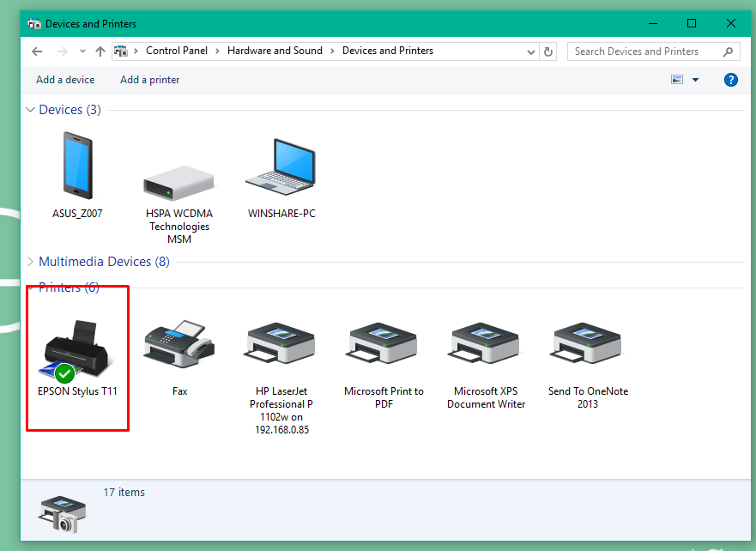Screen dimensions: 756x551
Task: Click the change view icon in the toolbar
Action: pos(677,80)
